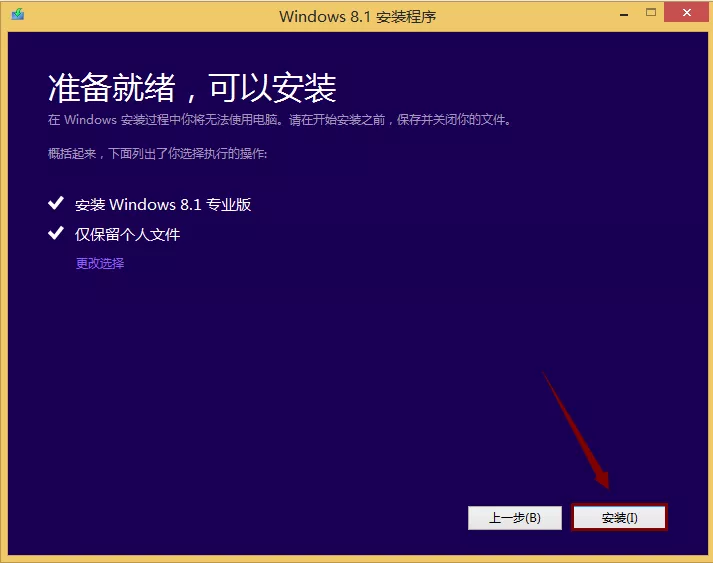Screen dimensions: 713x563
Task: Open the 更改选择 link
Action: click(x=100, y=263)
